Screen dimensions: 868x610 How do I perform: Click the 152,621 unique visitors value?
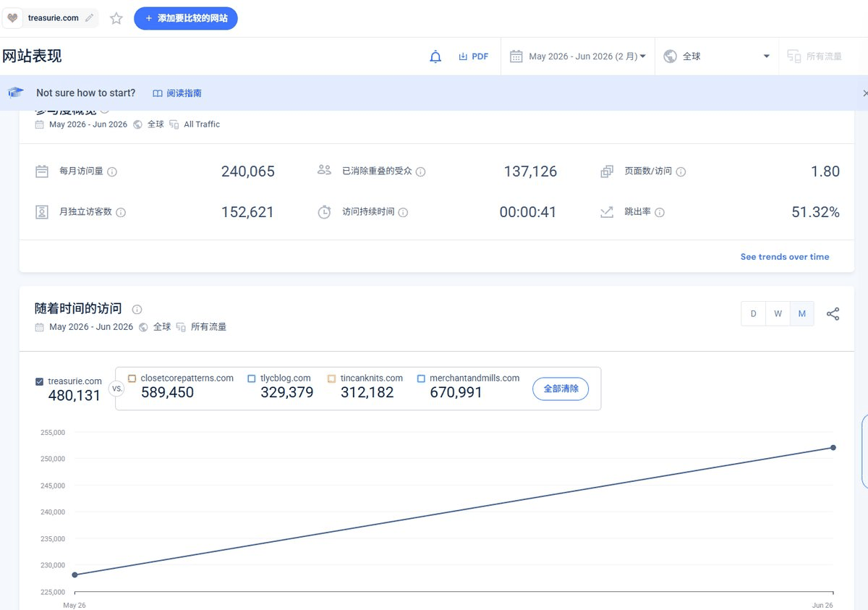pyautogui.click(x=247, y=212)
